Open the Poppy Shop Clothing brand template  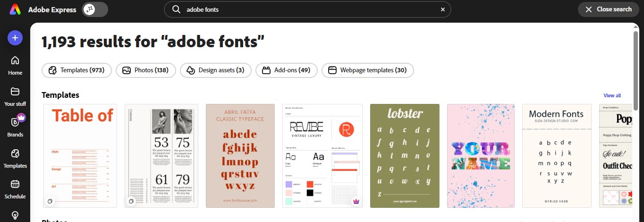pyautogui.click(x=616, y=156)
